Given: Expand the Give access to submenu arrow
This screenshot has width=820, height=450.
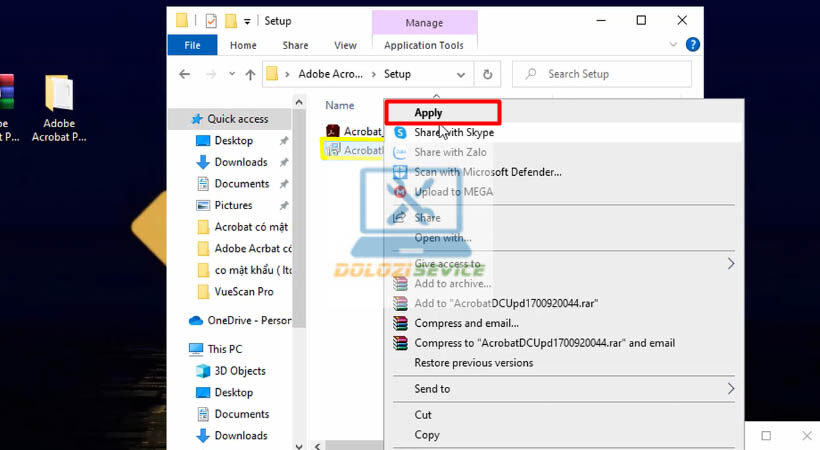Looking at the screenshot, I should pos(731,264).
